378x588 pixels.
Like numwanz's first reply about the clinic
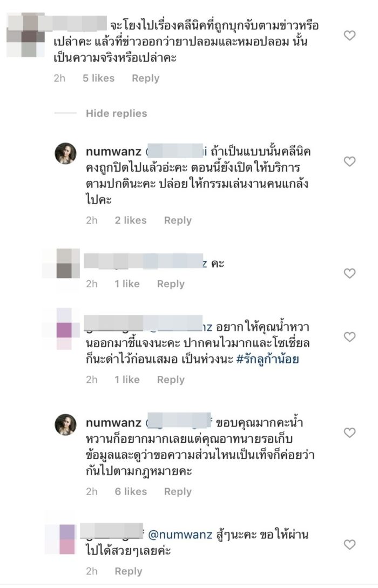point(349,161)
